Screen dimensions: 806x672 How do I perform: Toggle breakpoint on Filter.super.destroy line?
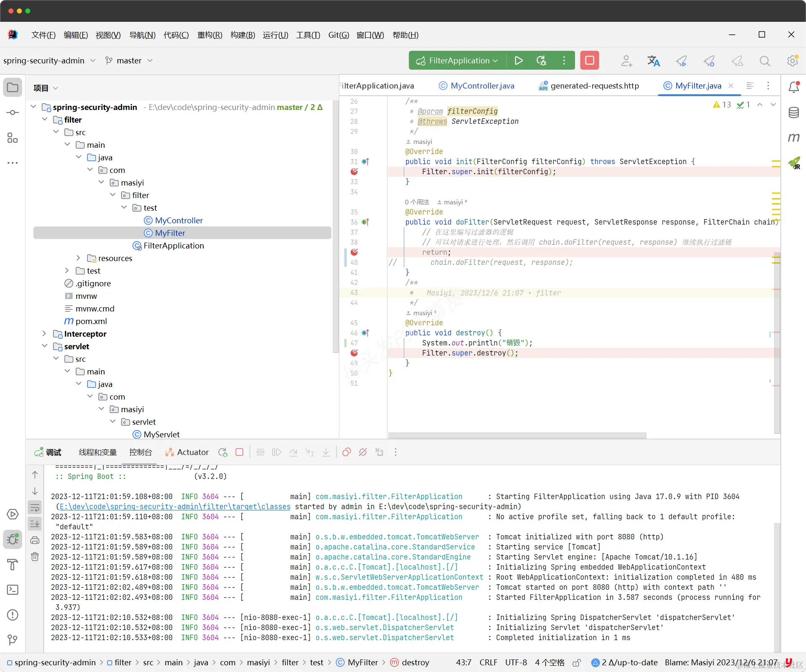(x=354, y=353)
